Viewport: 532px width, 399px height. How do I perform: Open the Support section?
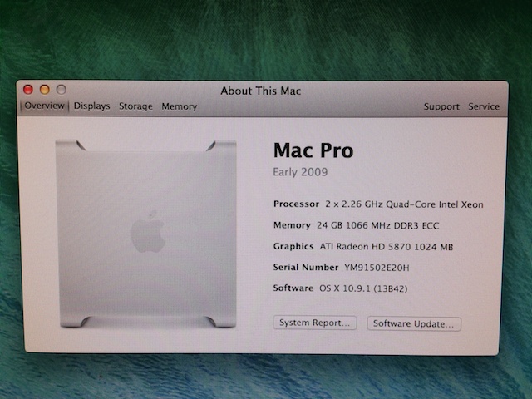[x=441, y=106]
